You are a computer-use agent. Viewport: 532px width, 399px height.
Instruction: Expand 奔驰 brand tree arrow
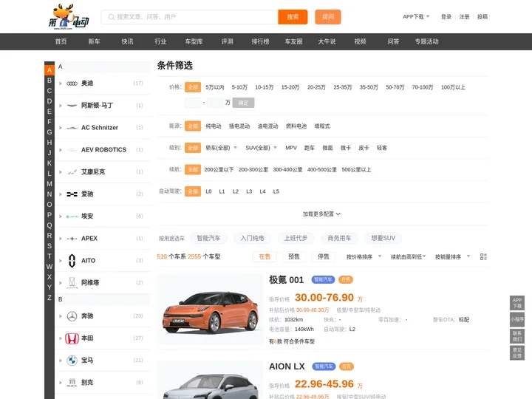coord(61,316)
